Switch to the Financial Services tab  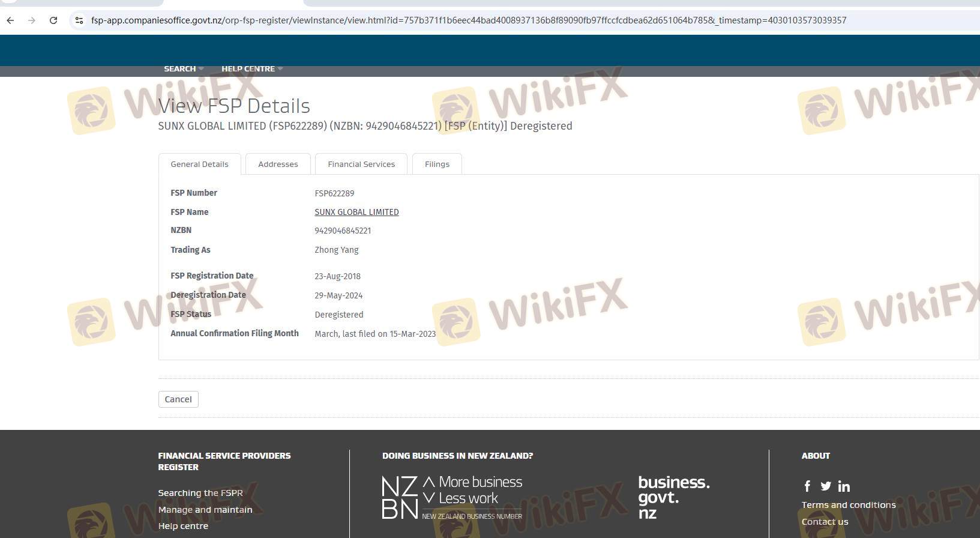(361, 164)
